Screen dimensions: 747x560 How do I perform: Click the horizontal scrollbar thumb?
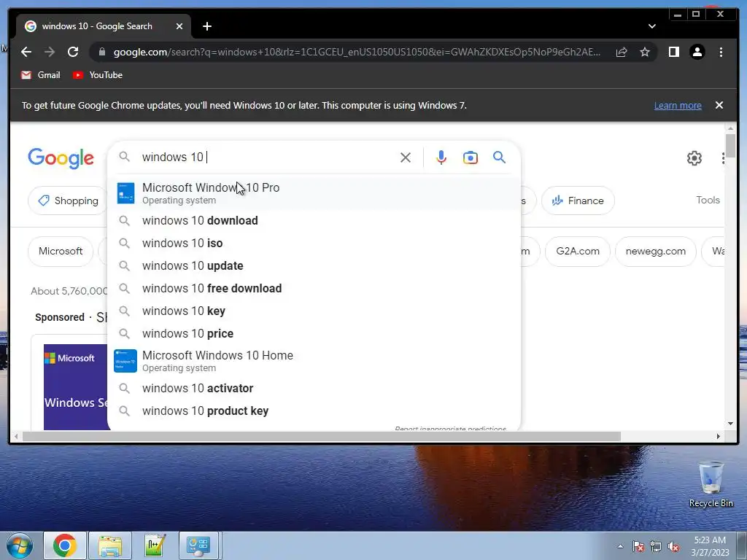coord(322,436)
